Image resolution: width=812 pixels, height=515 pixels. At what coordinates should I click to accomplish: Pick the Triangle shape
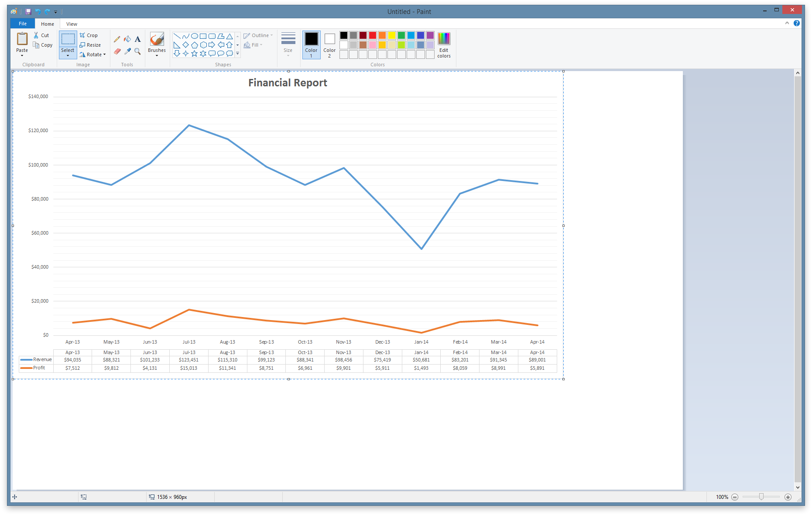point(230,36)
